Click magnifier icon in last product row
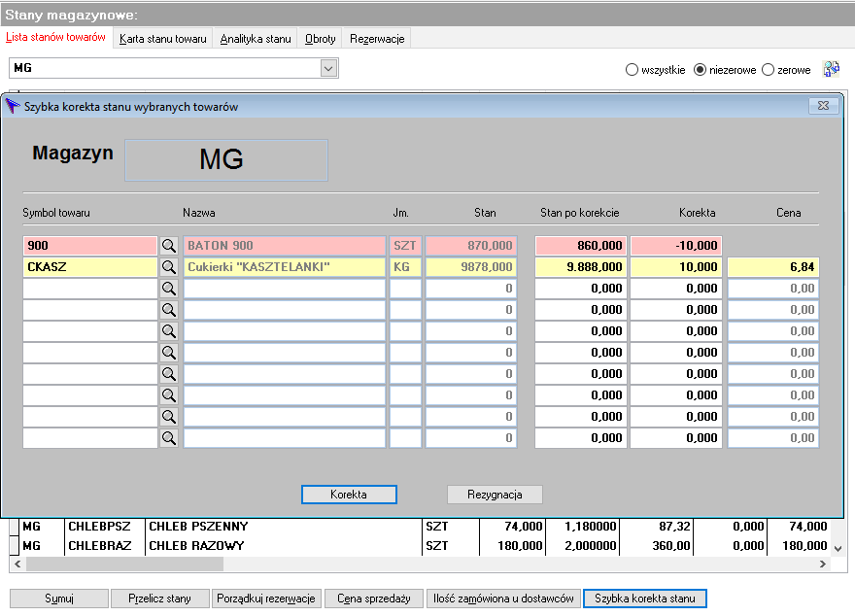 tap(169, 438)
